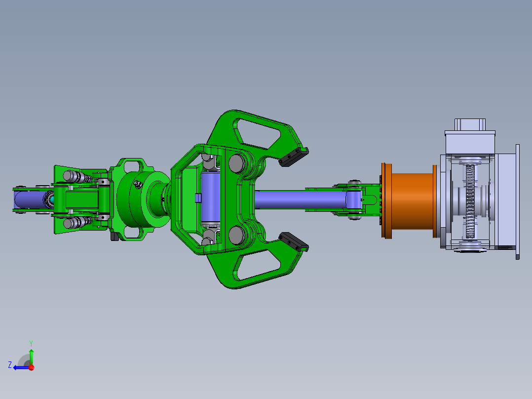Click the blue Z axis arrow of the triad
This screenshot has height=399, width=532.
click(x=21, y=368)
